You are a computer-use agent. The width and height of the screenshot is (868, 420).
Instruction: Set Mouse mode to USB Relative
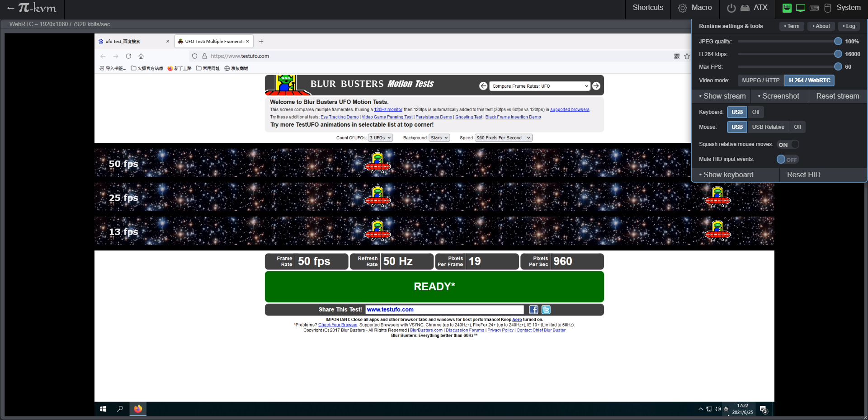(768, 127)
